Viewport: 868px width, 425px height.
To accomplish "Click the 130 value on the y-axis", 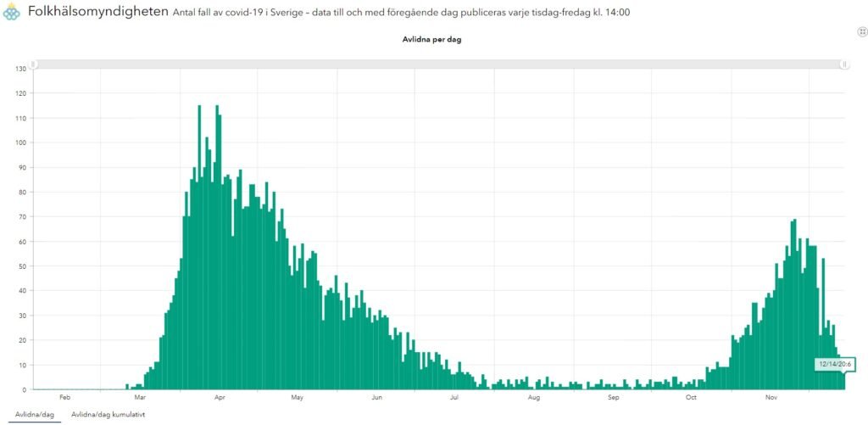I will point(21,69).
